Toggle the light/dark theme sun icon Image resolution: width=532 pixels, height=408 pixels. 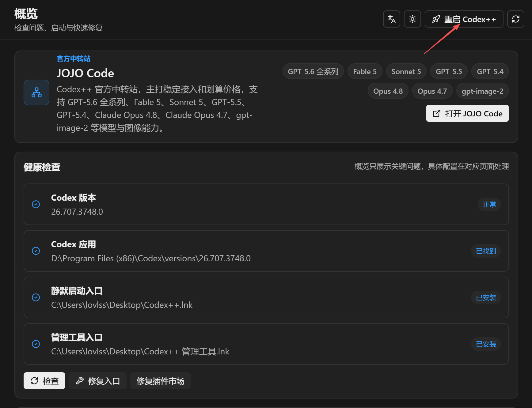tap(412, 19)
